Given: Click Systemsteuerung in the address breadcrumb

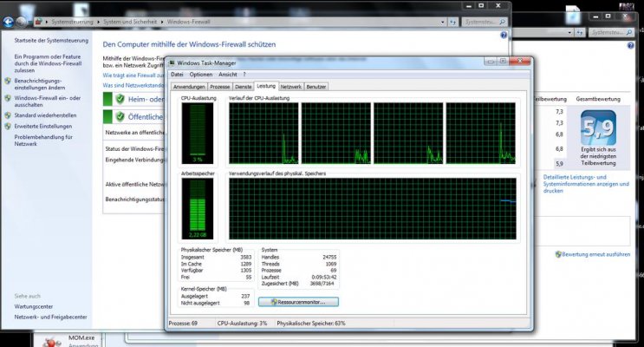Looking at the screenshot, I should click(72, 22).
